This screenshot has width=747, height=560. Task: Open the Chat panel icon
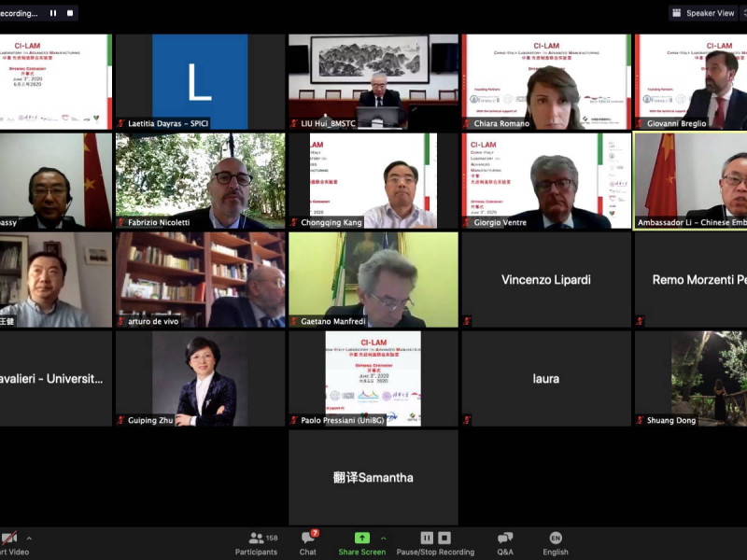[x=307, y=539]
